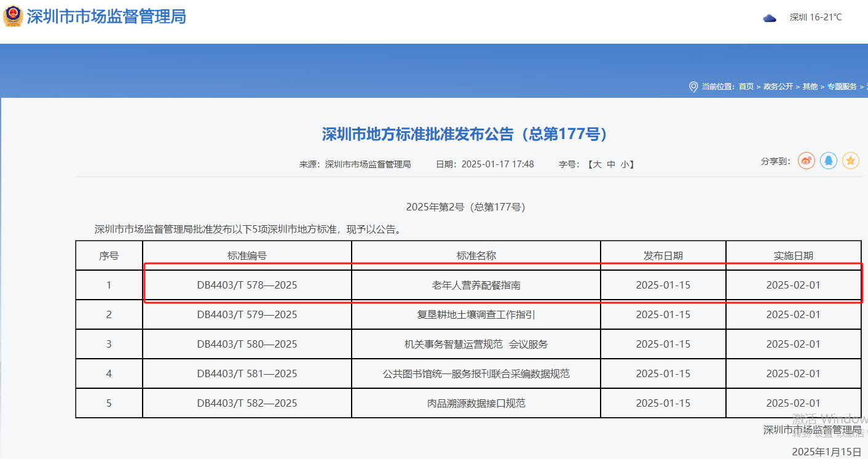
Task: Share to Qzone via star icon
Action: pos(851,161)
